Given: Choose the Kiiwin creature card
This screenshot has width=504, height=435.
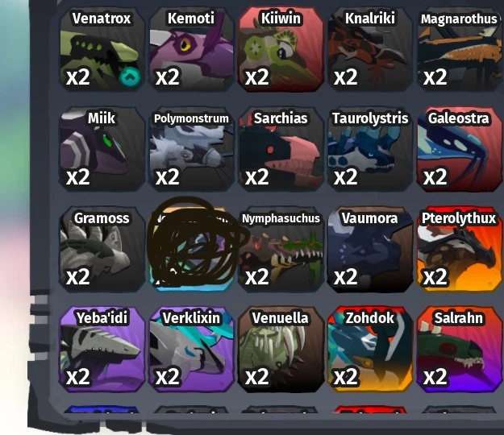Looking at the screenshot, I should pos(281,50).
